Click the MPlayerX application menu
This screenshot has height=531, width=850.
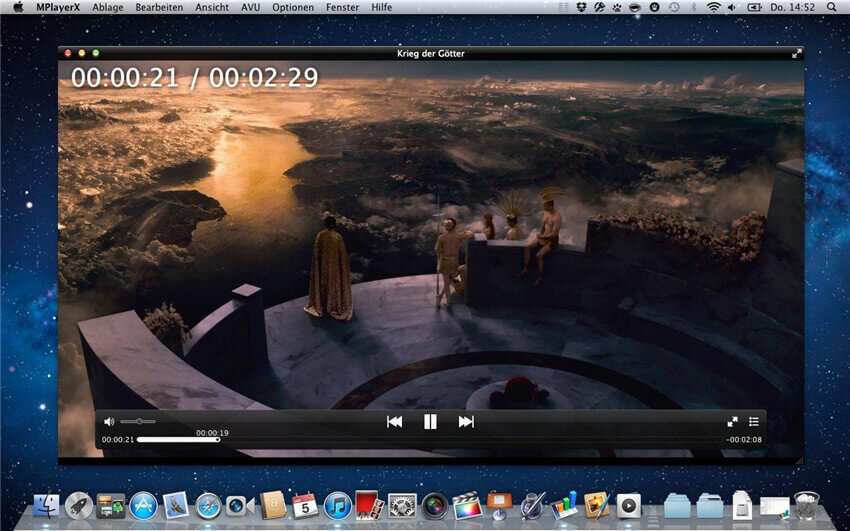pyautogui.click(x=58, y=8)
